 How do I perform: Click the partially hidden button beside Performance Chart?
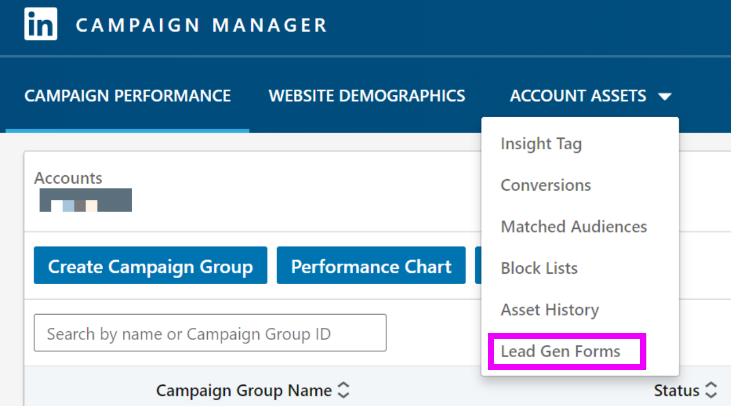tap(478, 267)
